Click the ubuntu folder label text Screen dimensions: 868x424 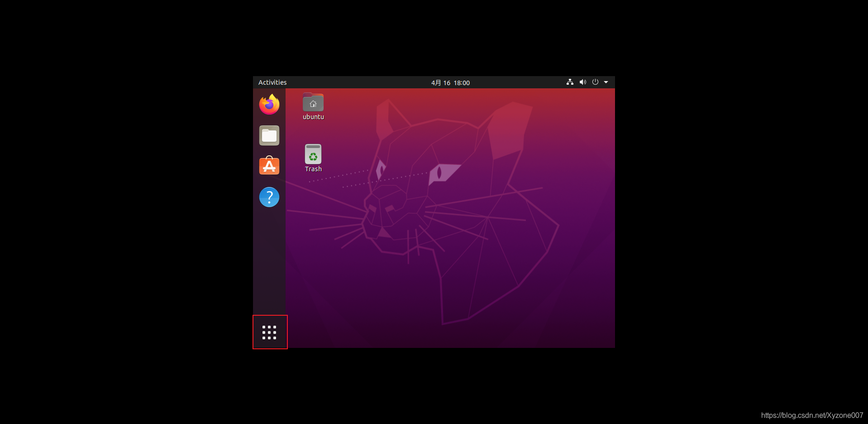313,117
